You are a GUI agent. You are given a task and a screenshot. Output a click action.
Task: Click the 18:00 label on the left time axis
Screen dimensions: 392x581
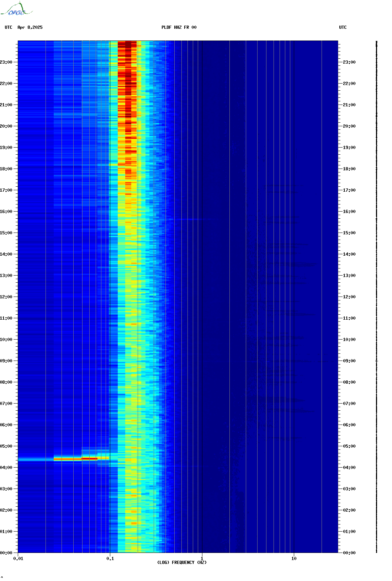(6, 169)
